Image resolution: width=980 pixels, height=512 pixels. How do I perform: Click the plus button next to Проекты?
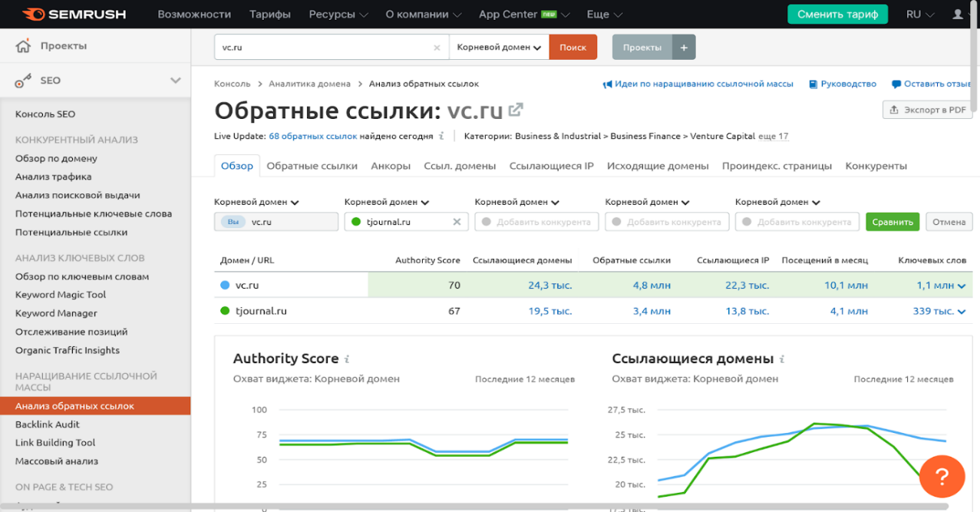[684, 47]
